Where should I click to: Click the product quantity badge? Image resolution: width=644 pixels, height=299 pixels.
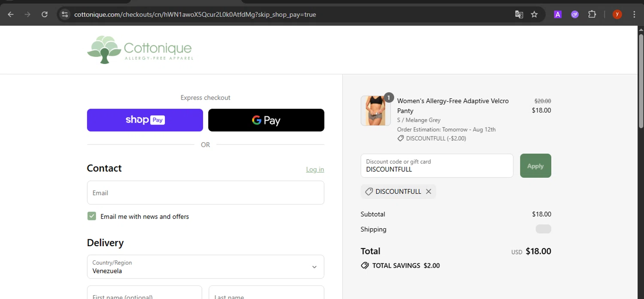click(389, 98)
